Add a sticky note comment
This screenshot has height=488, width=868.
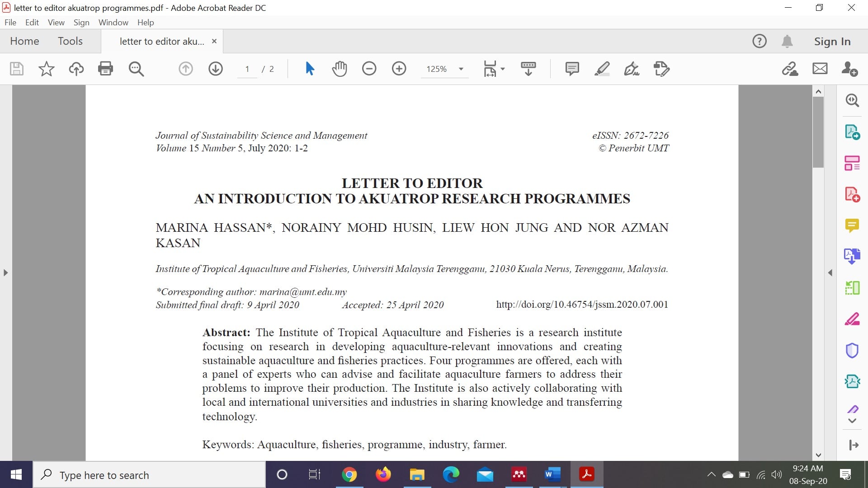pyautogui.click(x=572, y=69)
